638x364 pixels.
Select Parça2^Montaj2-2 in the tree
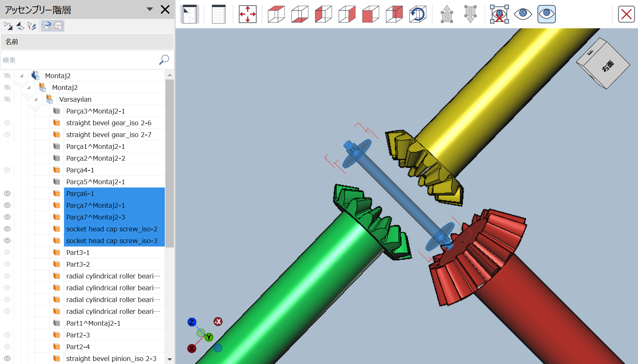(96, 158)
